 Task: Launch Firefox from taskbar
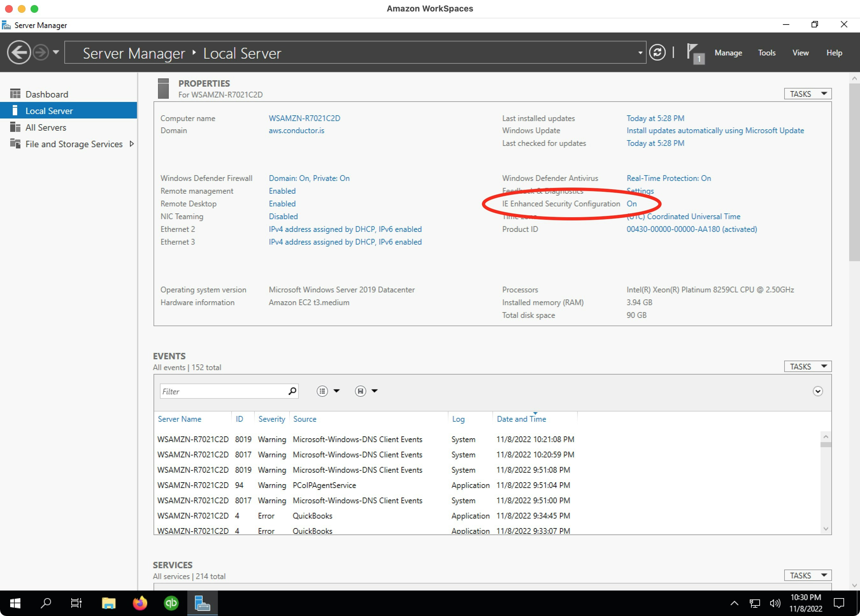[x=140, y=603]
